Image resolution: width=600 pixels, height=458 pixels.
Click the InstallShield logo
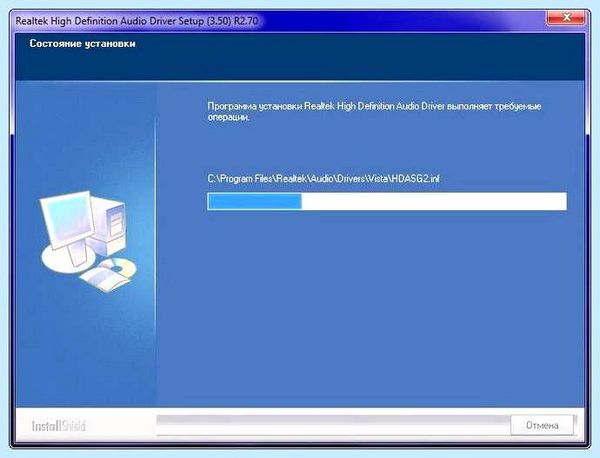pos(59,426)
